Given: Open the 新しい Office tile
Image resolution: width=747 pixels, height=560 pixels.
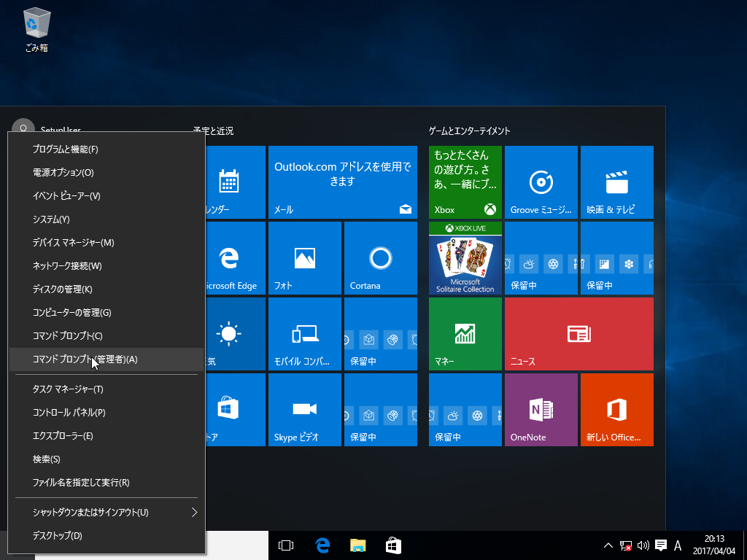Looking at the screenshot, I should 617,410.
